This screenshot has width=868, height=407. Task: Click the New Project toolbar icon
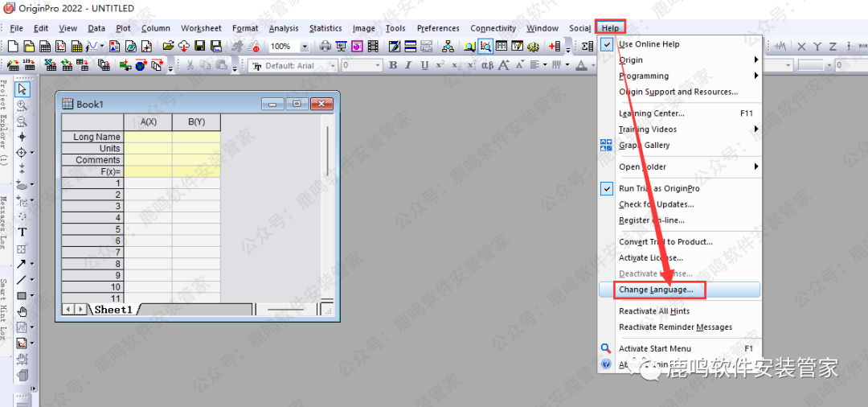(x=14, y=47)
